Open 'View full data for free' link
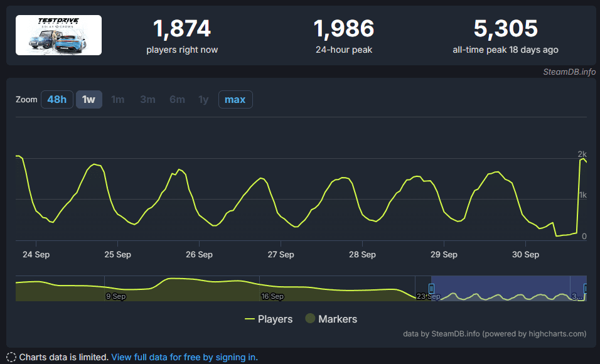Screen dimensions: 600x364 point(185,357)
